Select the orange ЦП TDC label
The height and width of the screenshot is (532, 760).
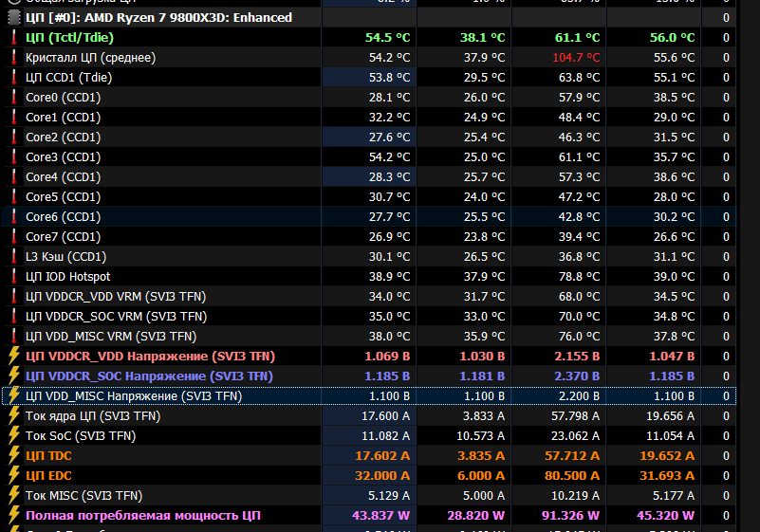[48, 456]
